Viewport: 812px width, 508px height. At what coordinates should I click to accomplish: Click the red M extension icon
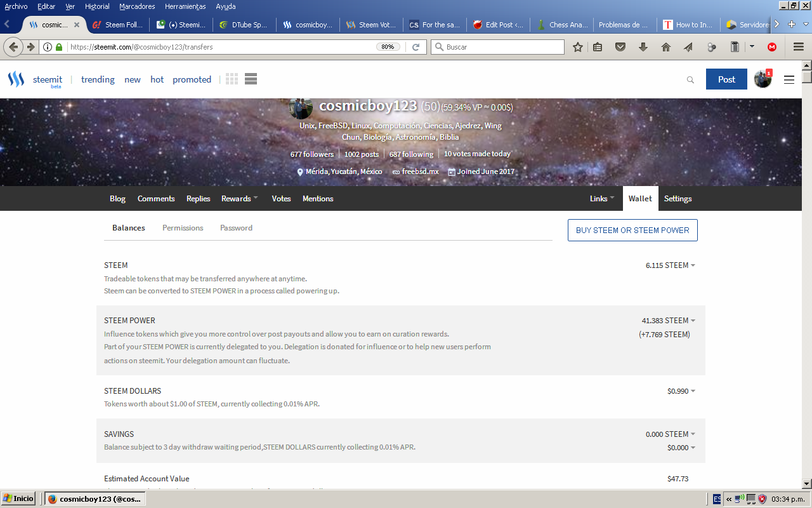(x=772, y=47)
